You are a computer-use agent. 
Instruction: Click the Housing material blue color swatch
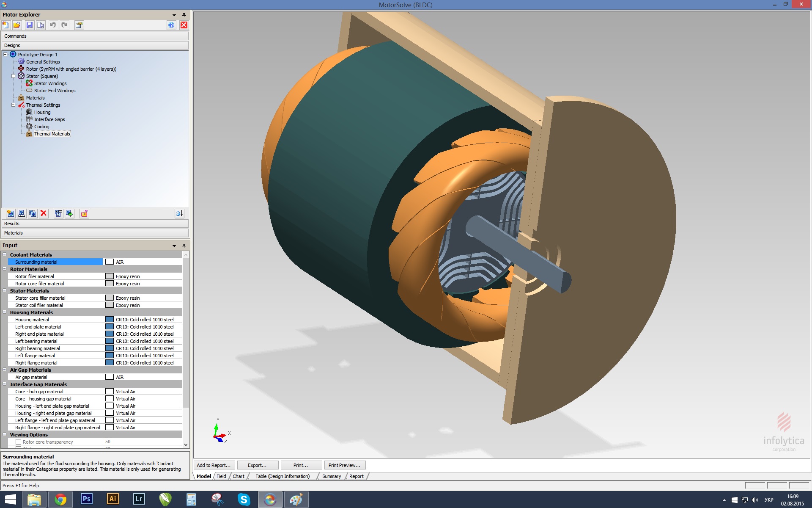click(x=110, y=320)
